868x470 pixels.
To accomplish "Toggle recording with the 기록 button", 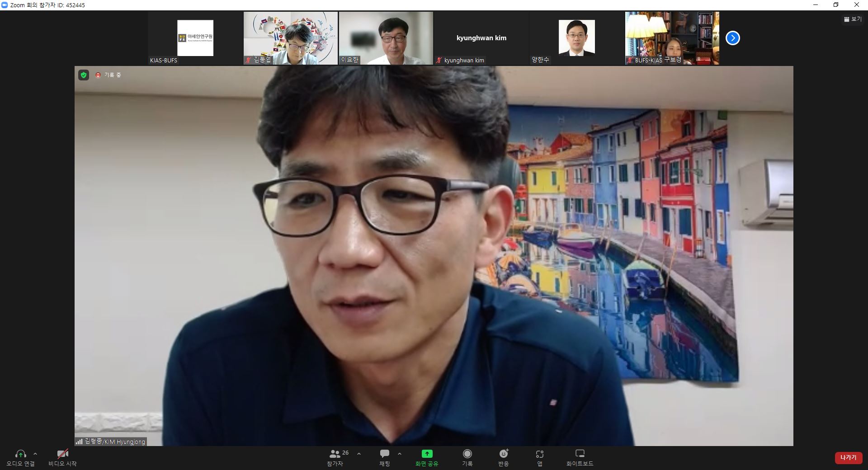I will (467, 457).
